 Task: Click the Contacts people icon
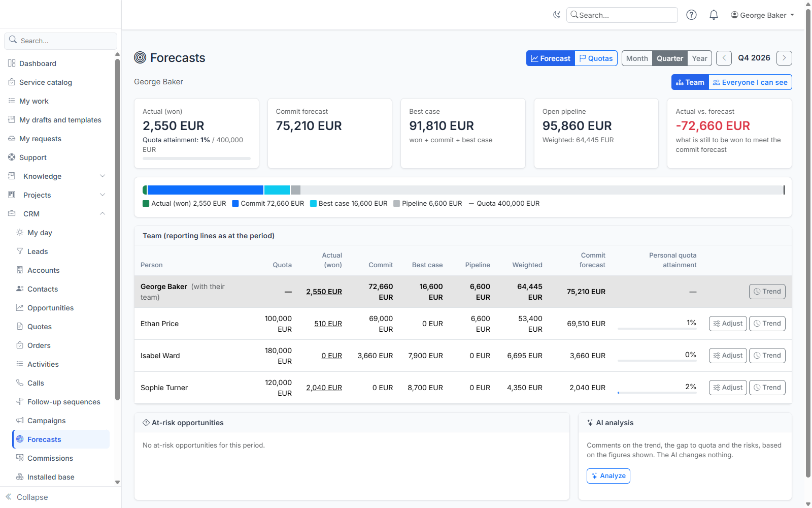tap(20, 289)
